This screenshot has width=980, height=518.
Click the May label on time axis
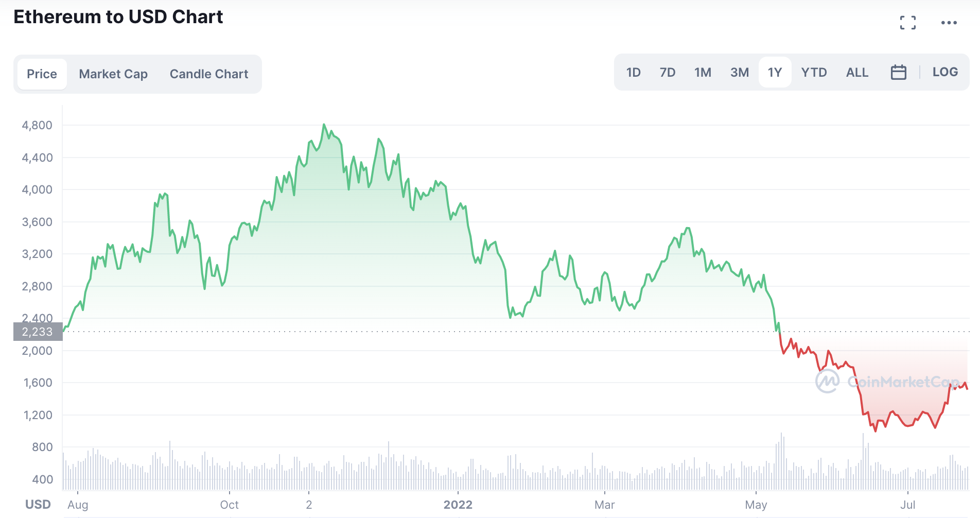click(756, 505)
